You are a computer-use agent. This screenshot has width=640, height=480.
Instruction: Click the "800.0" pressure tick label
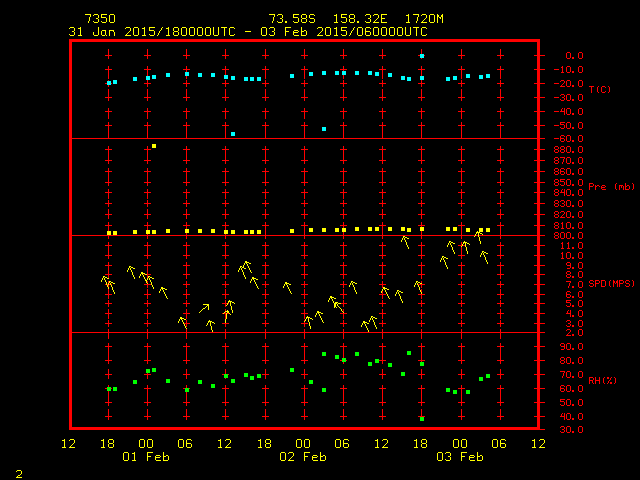(x=570, y=236)
